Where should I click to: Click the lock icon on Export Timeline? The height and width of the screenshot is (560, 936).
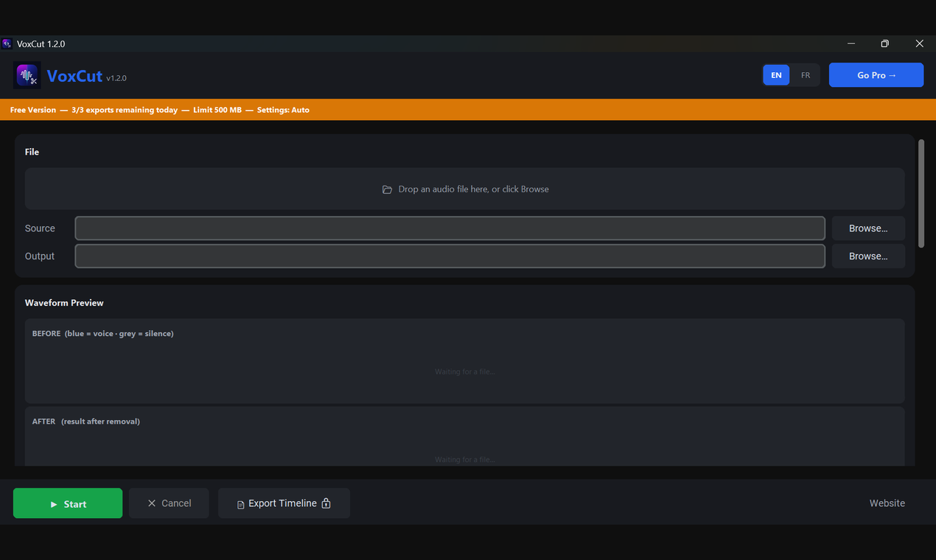pos(326,503)
